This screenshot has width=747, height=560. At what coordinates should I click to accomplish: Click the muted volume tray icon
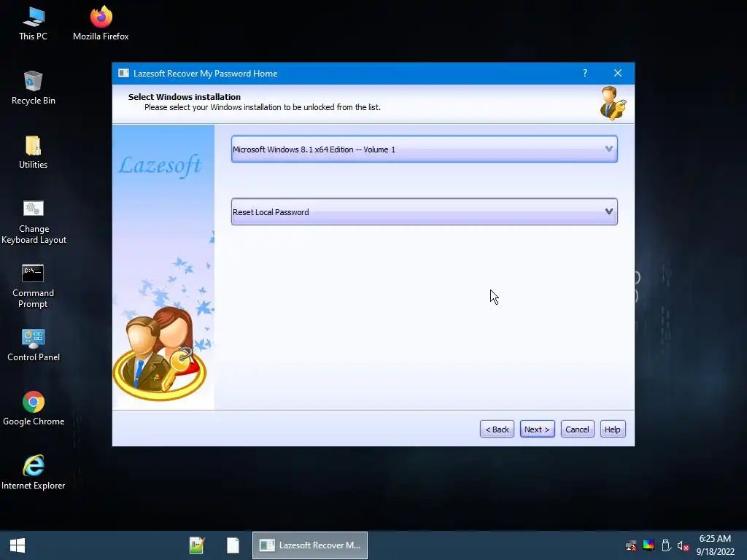(x=683, y=545)
